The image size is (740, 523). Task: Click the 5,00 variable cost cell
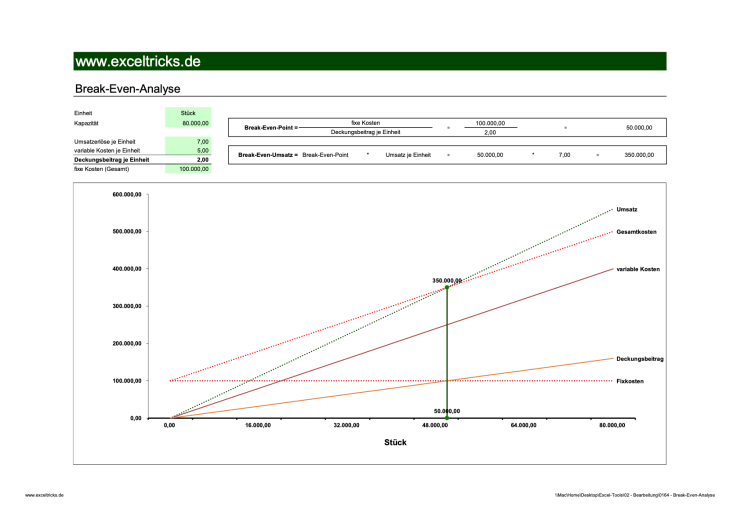point(188,151)
